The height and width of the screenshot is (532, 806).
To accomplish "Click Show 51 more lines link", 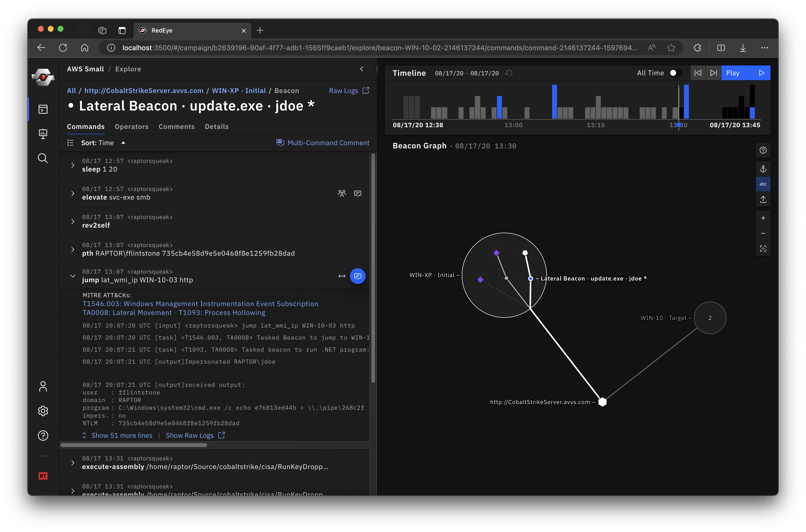I will 122,435.
